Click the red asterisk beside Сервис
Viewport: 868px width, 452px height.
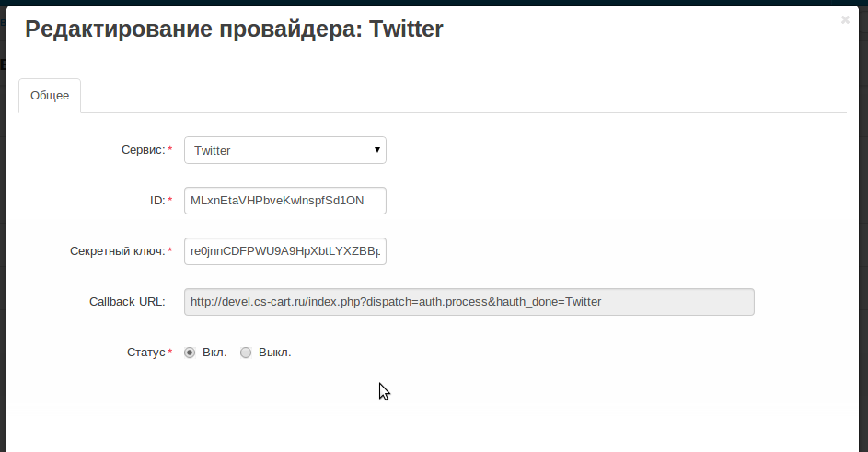(170, 150)
